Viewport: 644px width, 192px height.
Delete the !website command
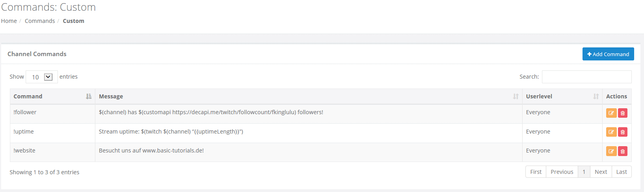tap(623, 151)
